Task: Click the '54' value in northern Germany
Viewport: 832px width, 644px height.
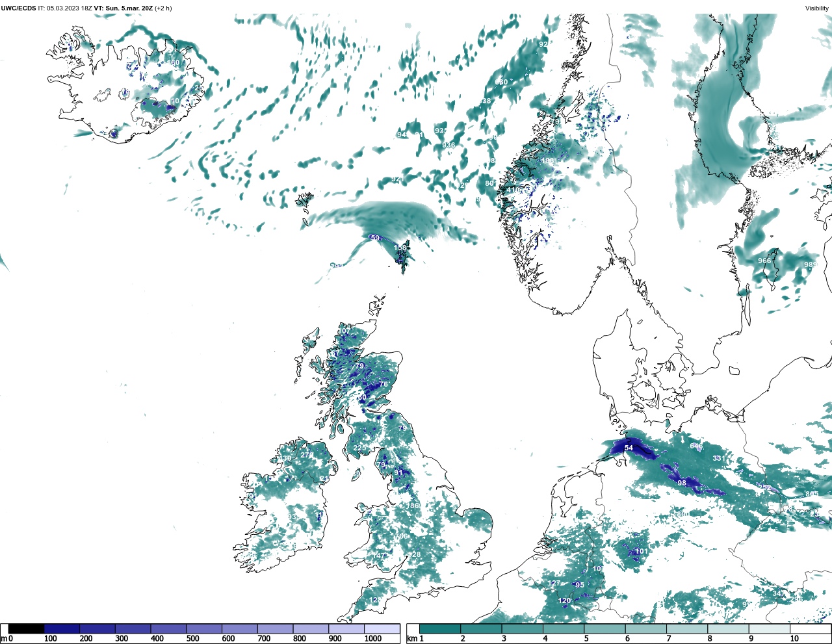Action: click(629, 448)
